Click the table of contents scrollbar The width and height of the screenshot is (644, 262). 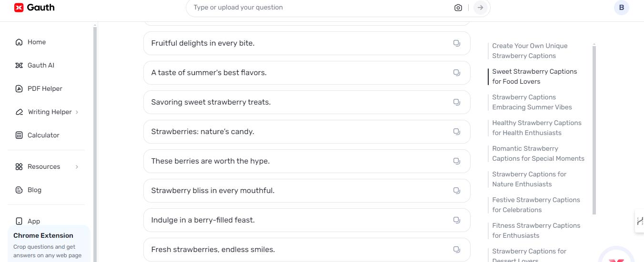tap(594, 128)
